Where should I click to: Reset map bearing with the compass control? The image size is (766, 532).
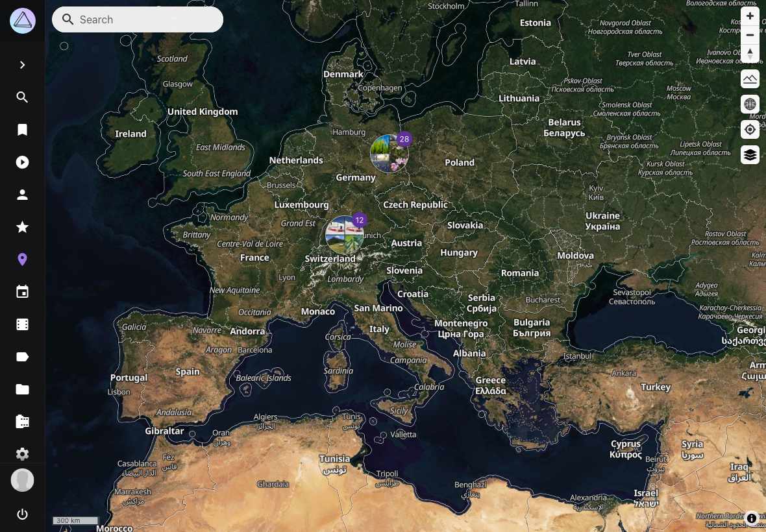[x=750, y=54]
